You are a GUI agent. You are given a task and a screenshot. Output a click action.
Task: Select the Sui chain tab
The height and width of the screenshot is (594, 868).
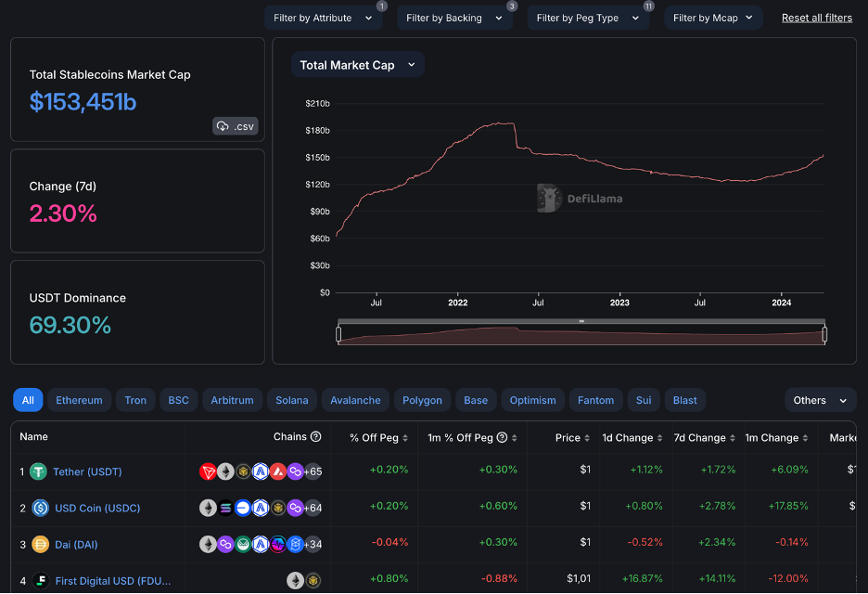(644, 400)
